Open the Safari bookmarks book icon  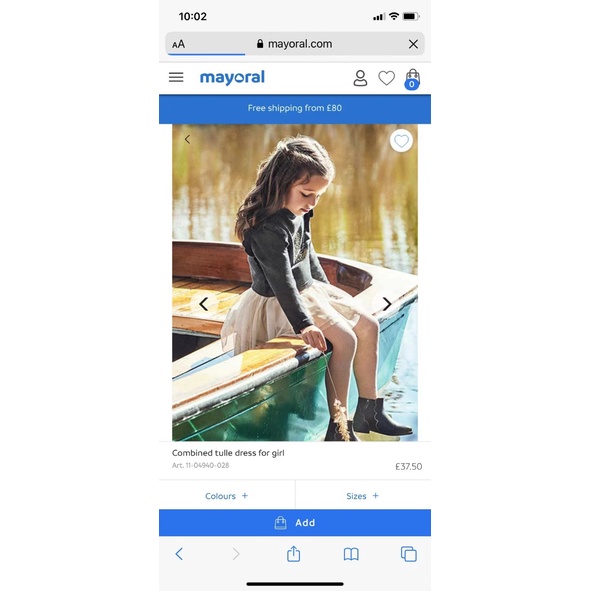[x=351, y=554]
